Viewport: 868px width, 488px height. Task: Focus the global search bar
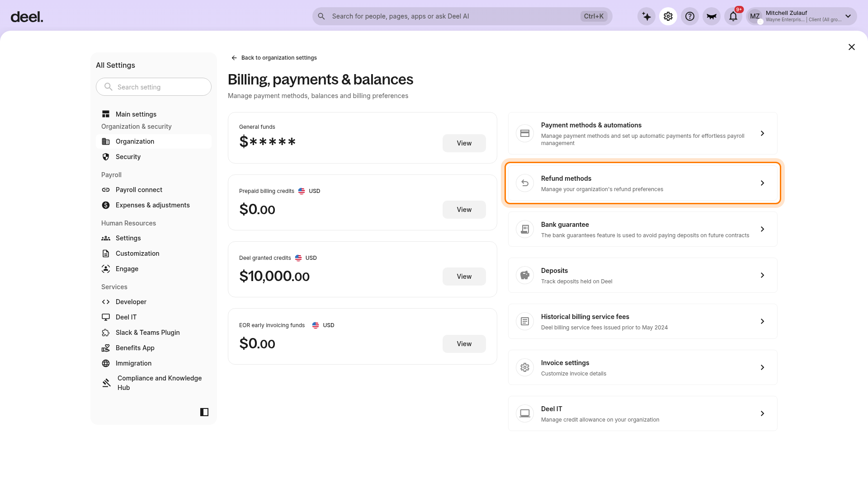[x=462, y=16]
